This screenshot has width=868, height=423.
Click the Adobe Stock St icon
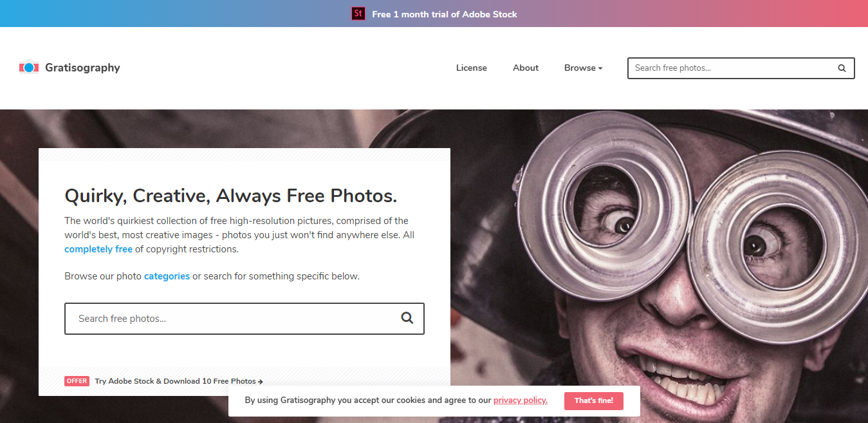[358, 14]
